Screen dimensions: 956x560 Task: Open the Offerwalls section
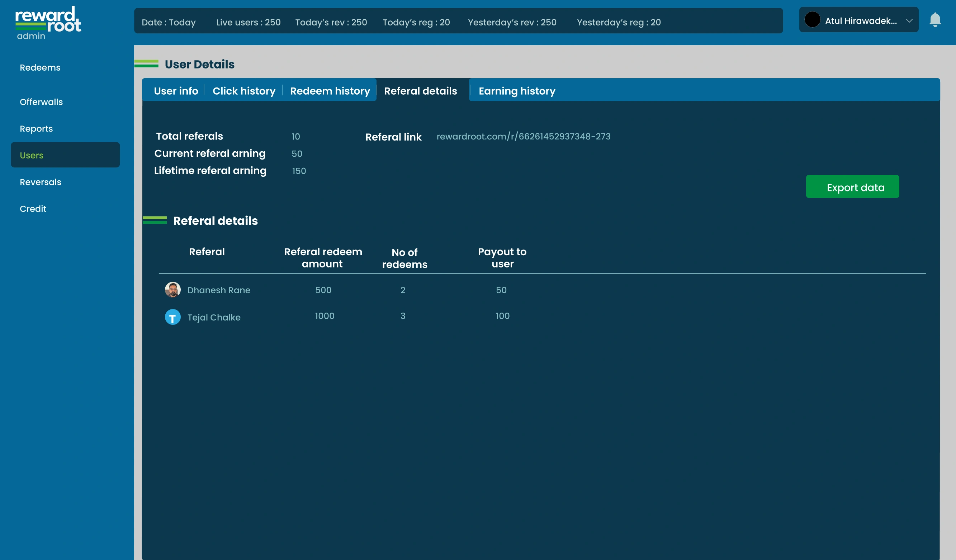click(41, 102)
